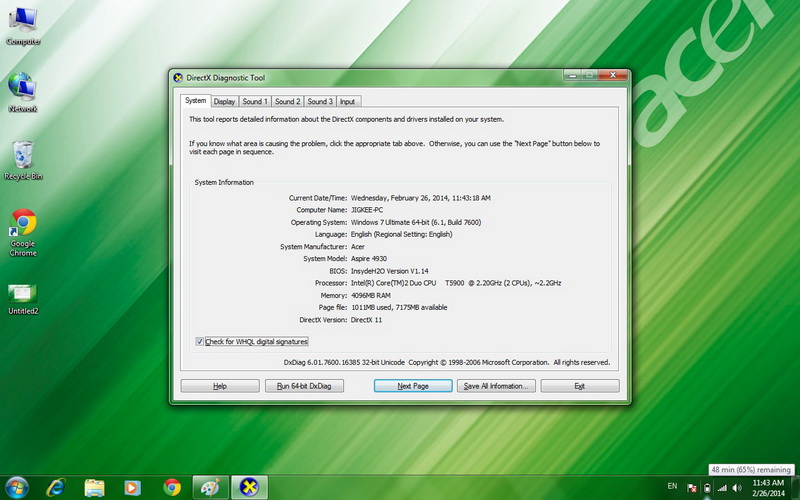Screen dimensions: 800x500
Task: Click the Intel Core 2 Duo processor value
Action: pos(456,283)
